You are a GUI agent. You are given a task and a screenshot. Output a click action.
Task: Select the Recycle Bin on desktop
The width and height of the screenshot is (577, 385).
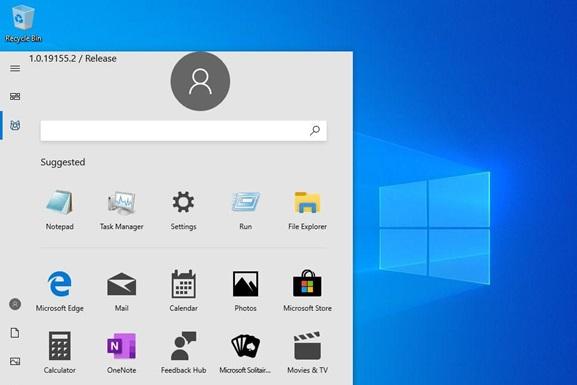pos(23,23)
